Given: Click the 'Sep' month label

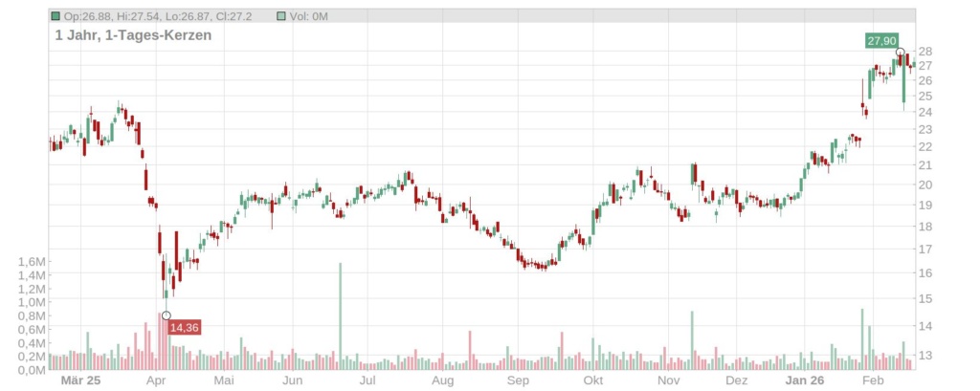Looking at the screenshot, I should click(518, 380).
